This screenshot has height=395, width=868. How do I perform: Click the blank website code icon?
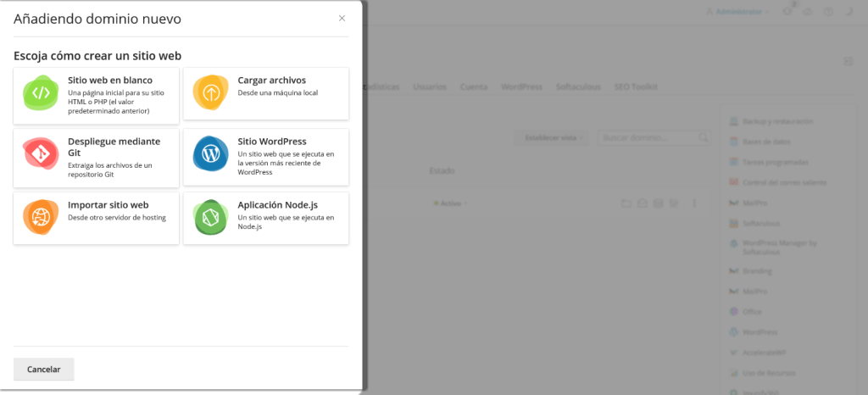click(40, 92)
